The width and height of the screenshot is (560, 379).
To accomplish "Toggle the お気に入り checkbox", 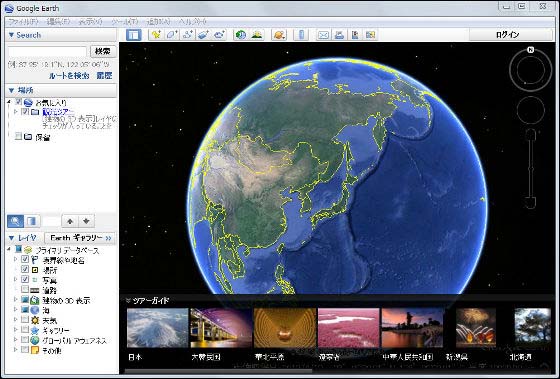I will 19,102.
